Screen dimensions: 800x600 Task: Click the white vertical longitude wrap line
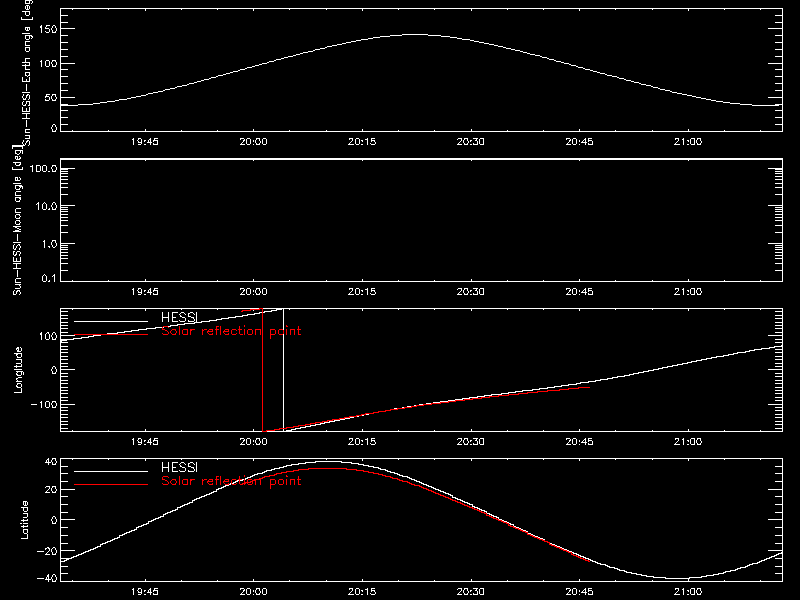pos(284,370)
